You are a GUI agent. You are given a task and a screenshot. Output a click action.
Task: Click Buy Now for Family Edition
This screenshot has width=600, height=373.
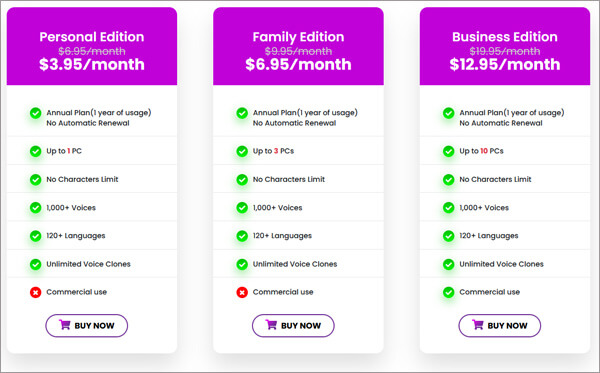pyautogui.click(x=293, y=326)
